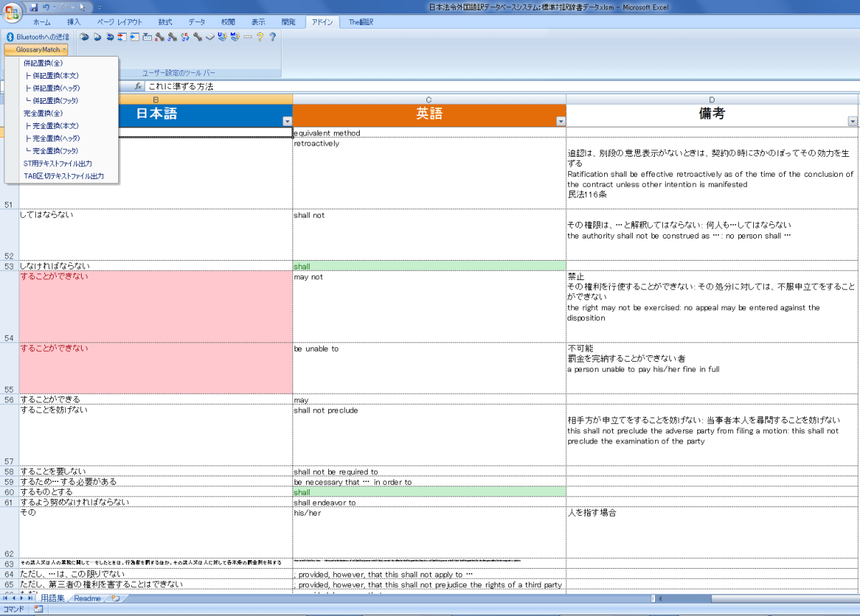Open the データ ribbon tab

click(x=196, y=22)
